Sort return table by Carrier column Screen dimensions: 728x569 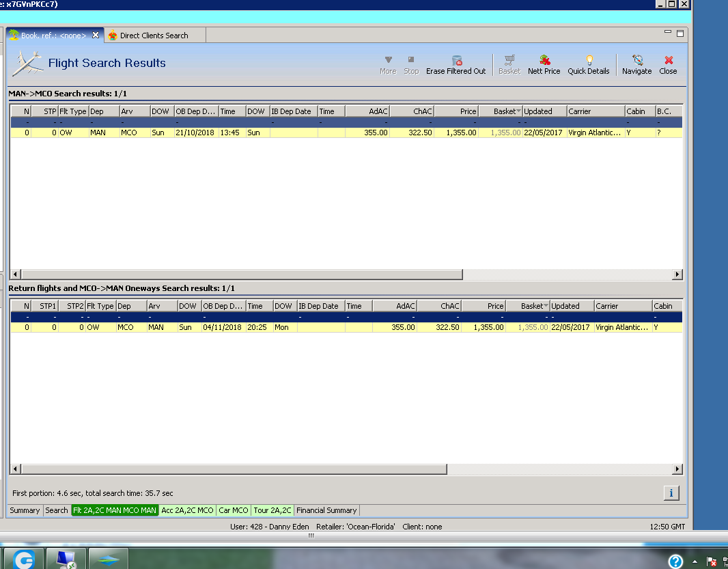tap(623, 305)
